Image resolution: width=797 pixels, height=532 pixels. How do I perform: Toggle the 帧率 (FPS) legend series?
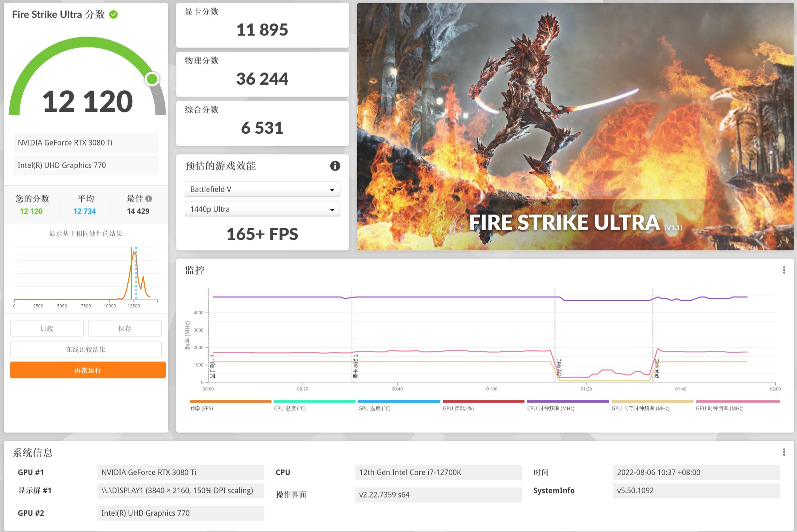201,408
